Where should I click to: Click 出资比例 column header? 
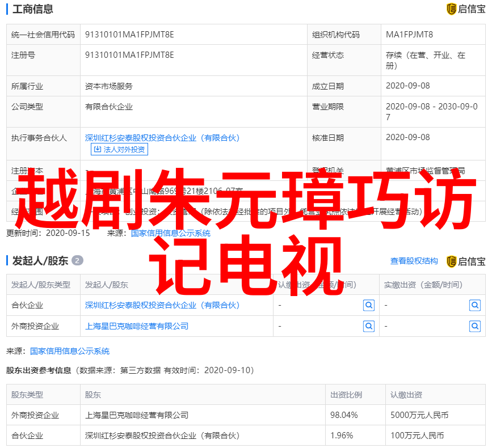point(346,395)
